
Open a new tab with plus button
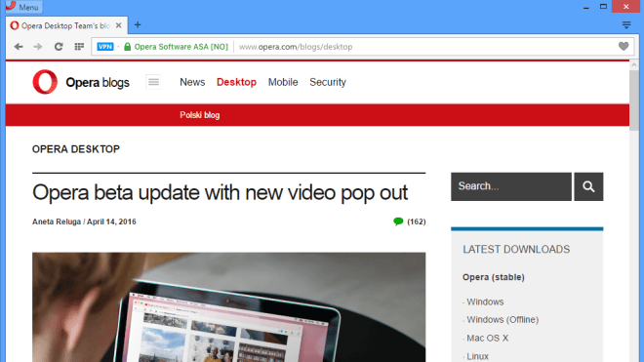(x=138, y=25)
